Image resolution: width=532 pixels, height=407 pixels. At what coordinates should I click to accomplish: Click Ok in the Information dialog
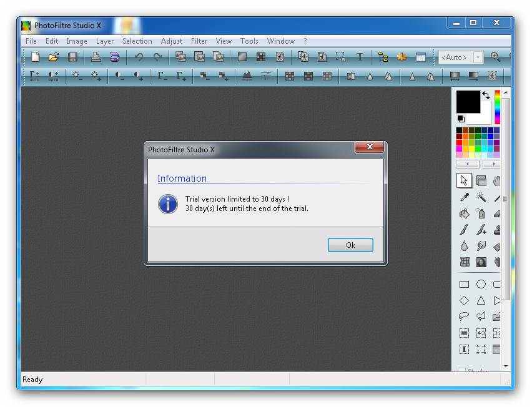(x=350, y=245)
